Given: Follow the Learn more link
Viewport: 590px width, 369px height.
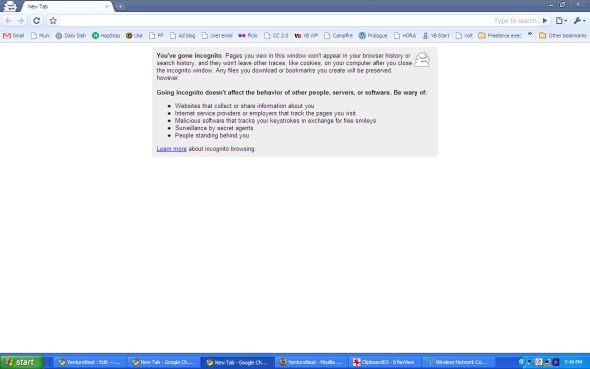Looking at the screenshot, I should pos(171,149).
